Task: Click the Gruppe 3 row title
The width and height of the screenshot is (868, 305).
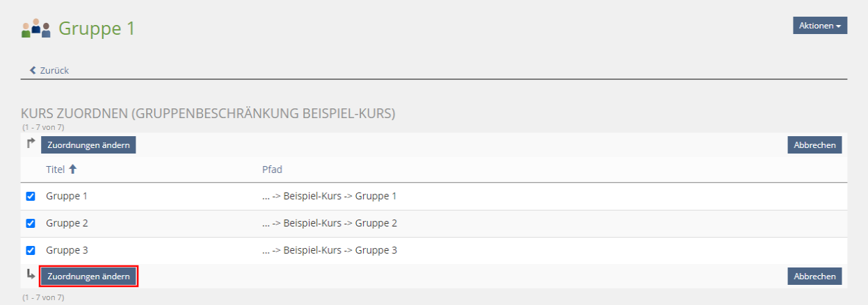Action: [67, 250]
